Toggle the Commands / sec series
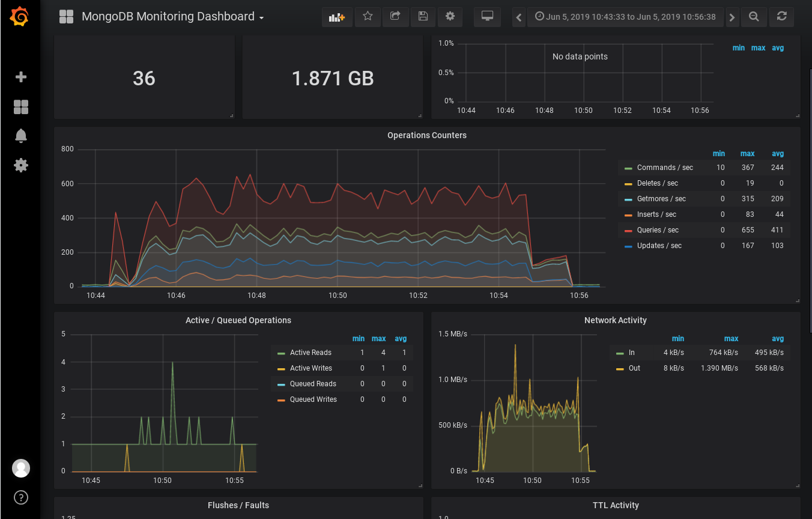Viewport: 812px width, 519px height. pos(665,168)
